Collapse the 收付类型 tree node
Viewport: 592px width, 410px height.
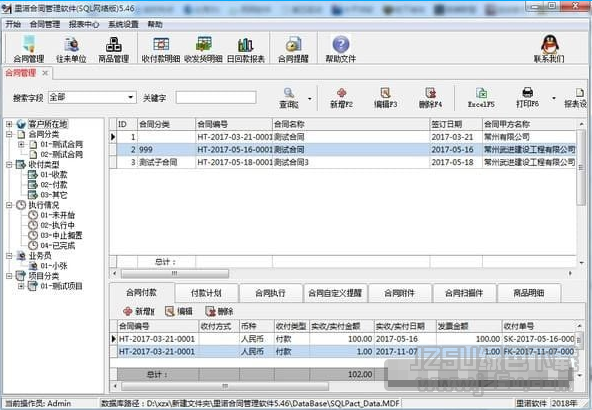9,165
